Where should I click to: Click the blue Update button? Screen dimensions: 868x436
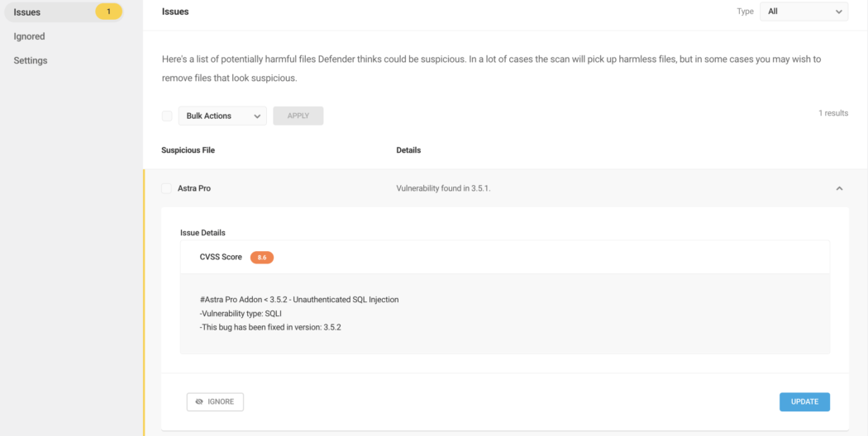[x=804, y=401]
